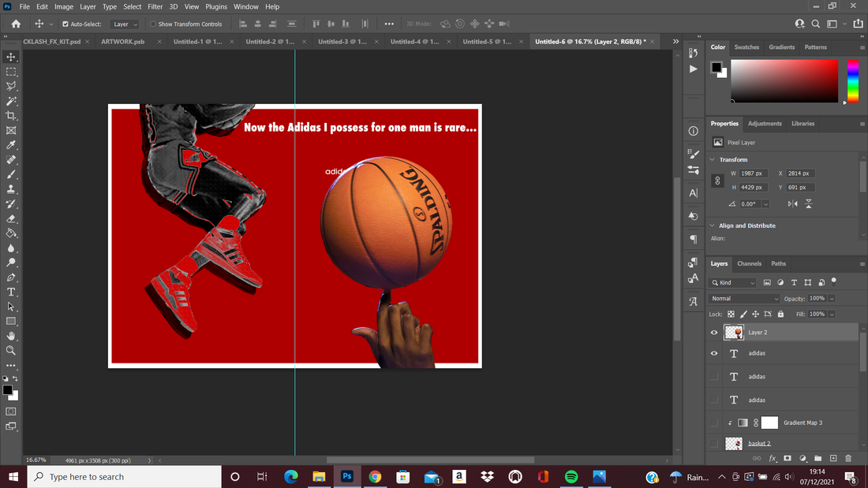
Task: Select the Pen tool
Action: pos(11,278)
